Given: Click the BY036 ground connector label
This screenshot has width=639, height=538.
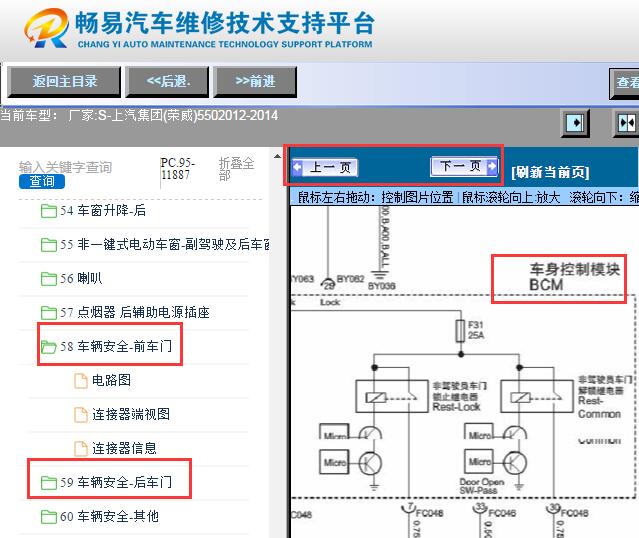Looking at the screenshot, I should tap(381, 286).
